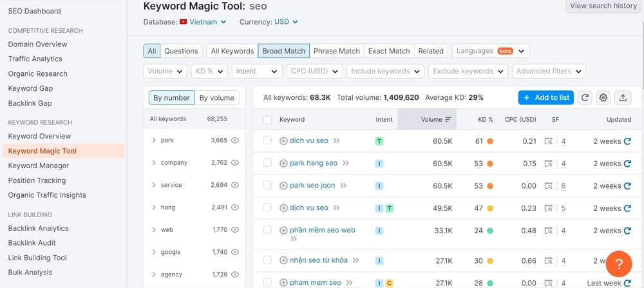
Task: View SERP icon for 'dịch vụ seo'
Action: pos(548,208)
